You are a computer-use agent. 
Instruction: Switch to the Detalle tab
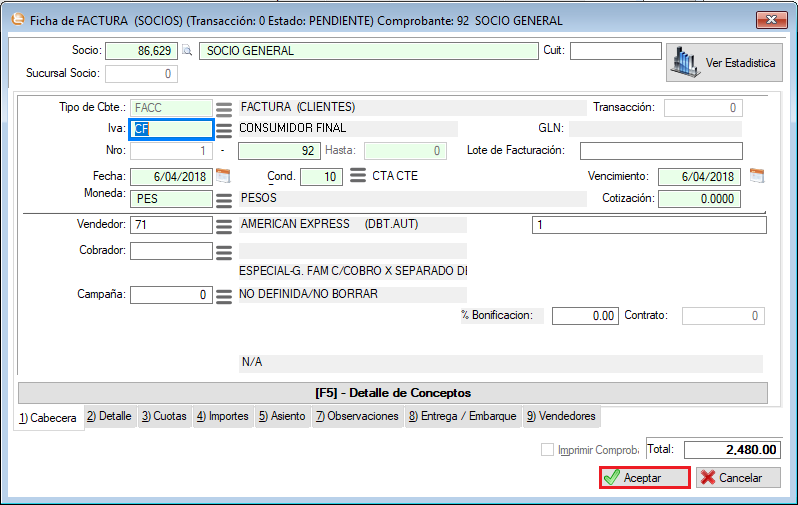click(109, 416)
